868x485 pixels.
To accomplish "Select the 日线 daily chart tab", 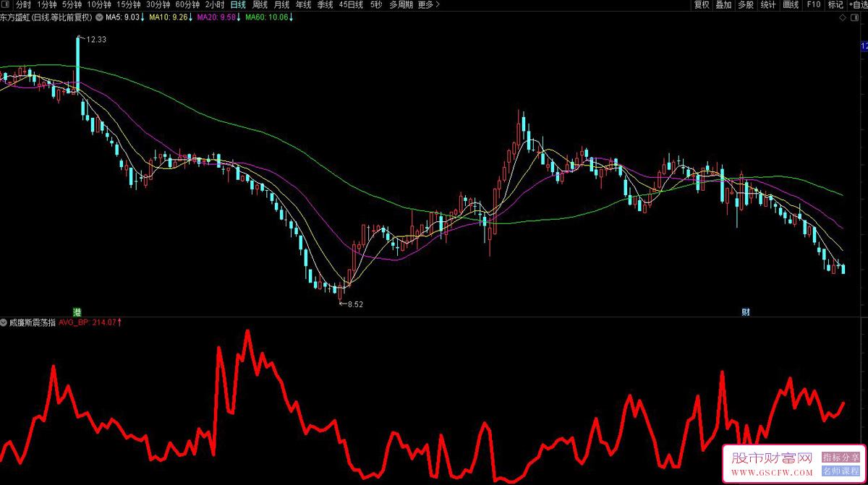I will 238,4.
